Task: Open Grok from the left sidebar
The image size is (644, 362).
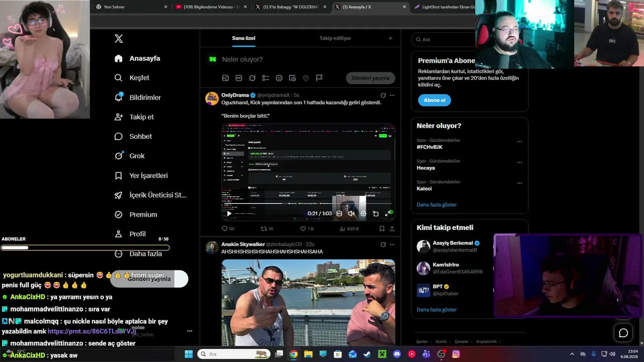Action: coord(129,156)
